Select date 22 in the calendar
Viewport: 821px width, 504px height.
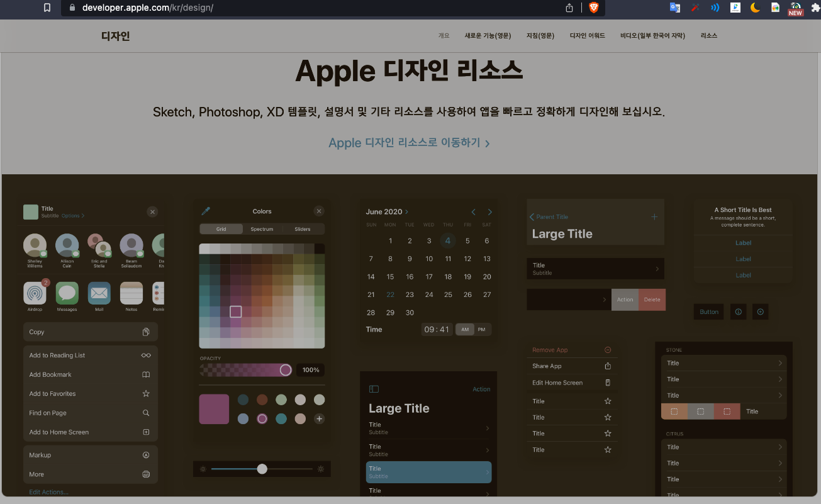(390, 294)
